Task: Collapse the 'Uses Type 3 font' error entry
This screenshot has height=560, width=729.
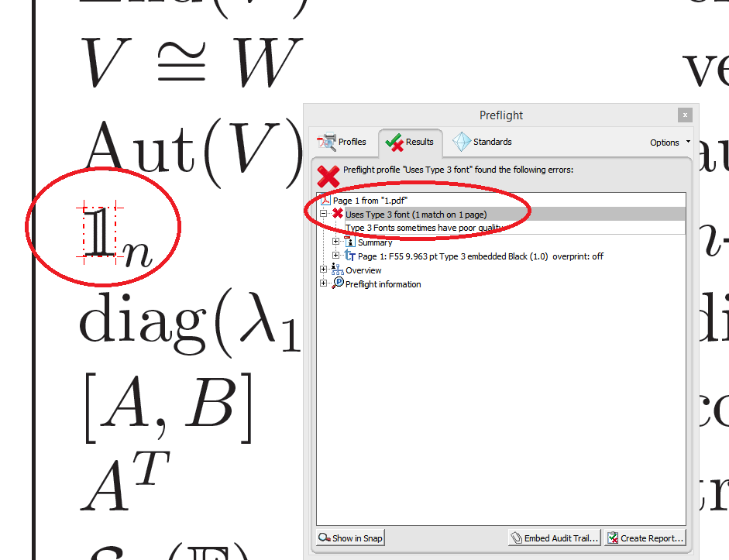Action: point(322,214)
